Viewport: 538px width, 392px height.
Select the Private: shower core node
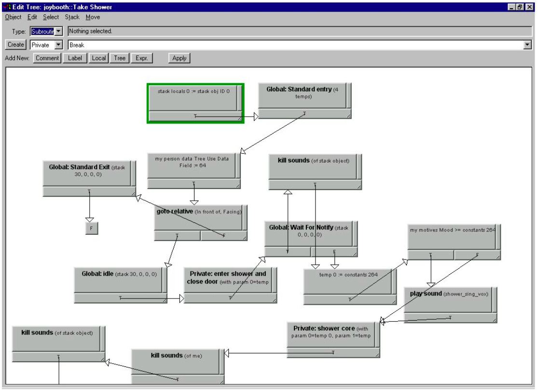click(x=332, y=335)
